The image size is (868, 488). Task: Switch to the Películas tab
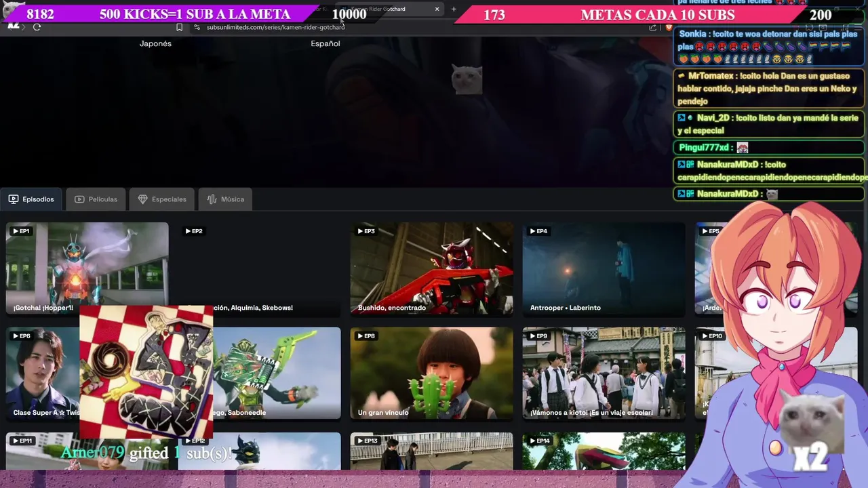96,199
